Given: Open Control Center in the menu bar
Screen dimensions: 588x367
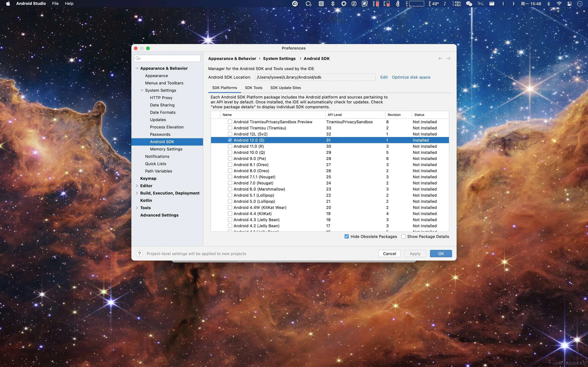Looking at the screenshot, I should pyautogui.click(x=569, y=4).
